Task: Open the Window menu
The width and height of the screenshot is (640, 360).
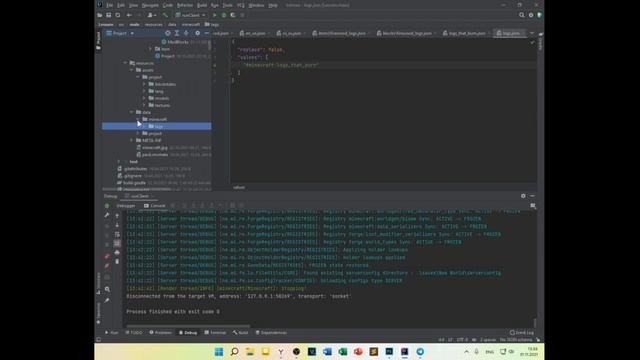Action: (256, 5)
